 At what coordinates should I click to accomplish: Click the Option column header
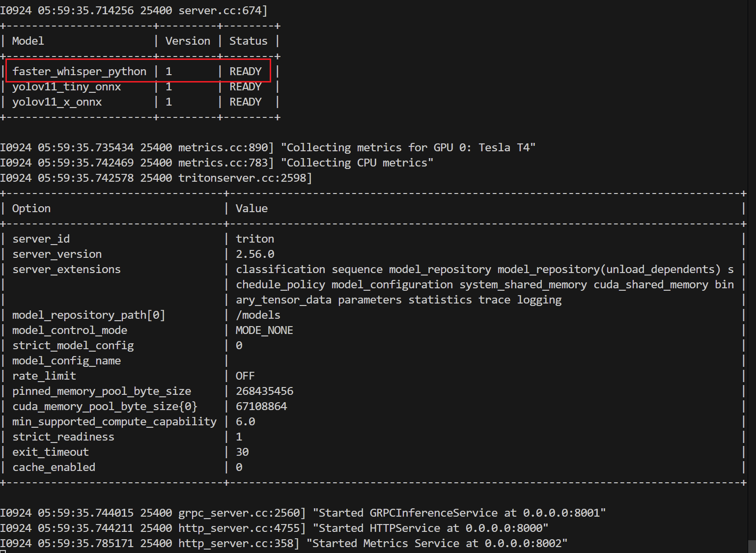[x=31, y=209]
